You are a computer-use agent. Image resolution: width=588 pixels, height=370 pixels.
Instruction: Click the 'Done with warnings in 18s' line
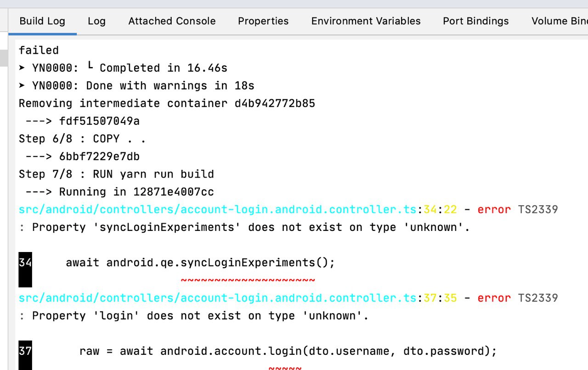tap(136, 86)
